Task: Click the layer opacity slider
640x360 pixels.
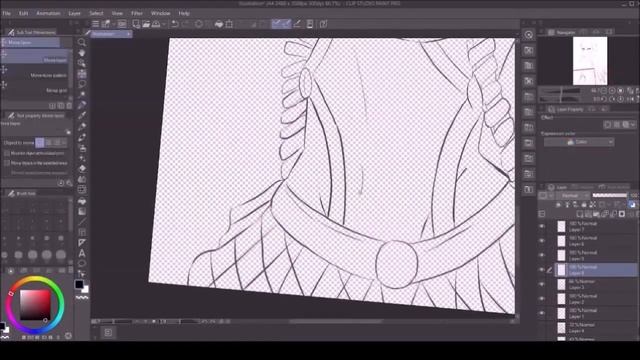Action: point(609,196)
